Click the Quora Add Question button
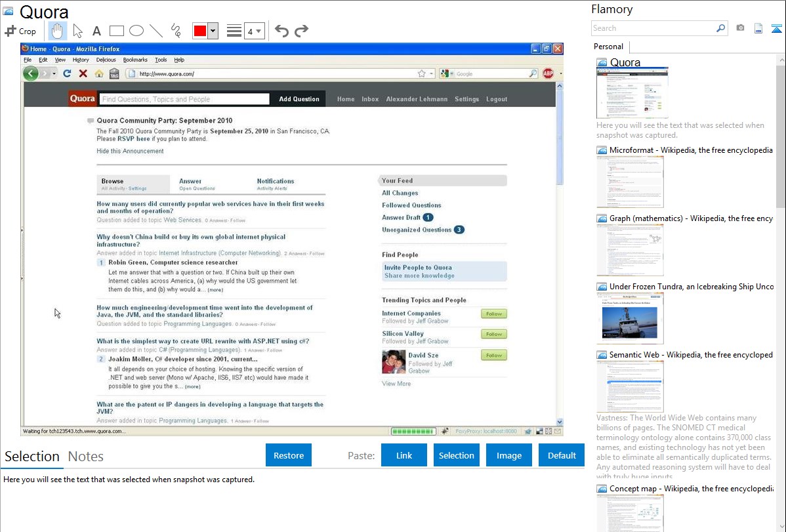This screenshot has height=532, width=786. 299,99
